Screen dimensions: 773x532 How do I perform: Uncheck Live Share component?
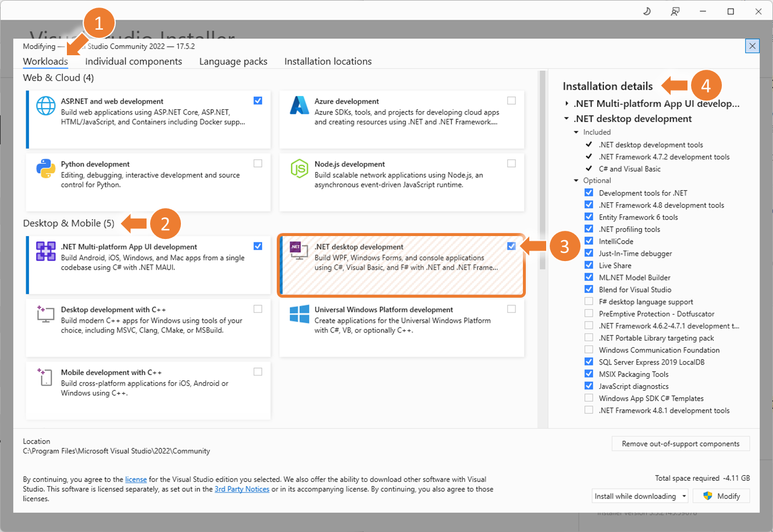pos(589,265)
